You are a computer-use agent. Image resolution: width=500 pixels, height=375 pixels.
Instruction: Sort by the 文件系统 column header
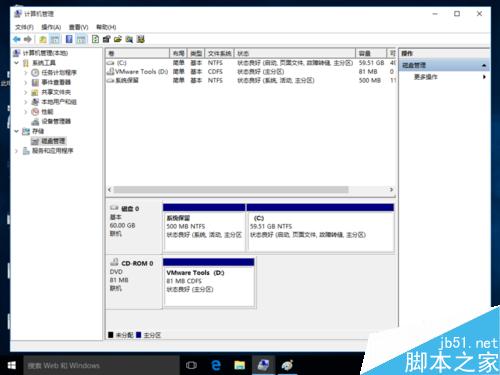[220, 53]
